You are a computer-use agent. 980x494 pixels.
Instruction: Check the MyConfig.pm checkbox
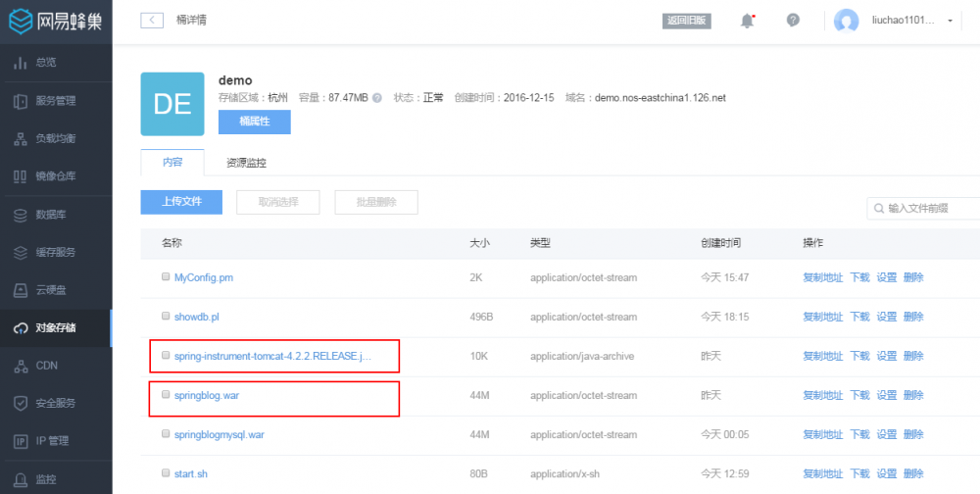[166, 277]
